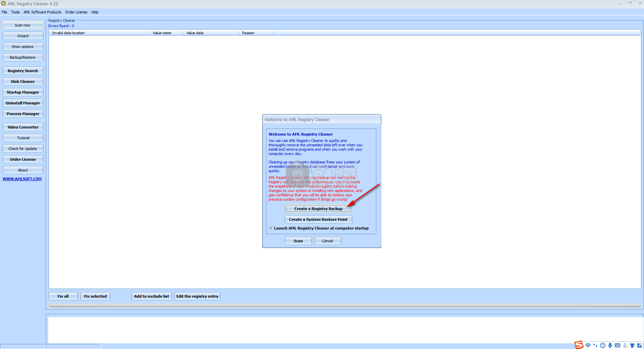Open the Tools menu
The image size is (644, 349).
pyautogui.click(x=15, y=12)
